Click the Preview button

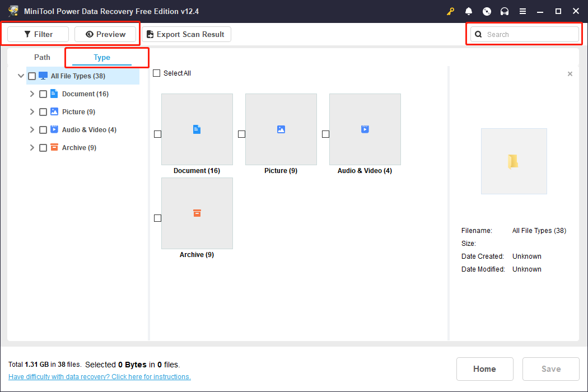[105, 34]
